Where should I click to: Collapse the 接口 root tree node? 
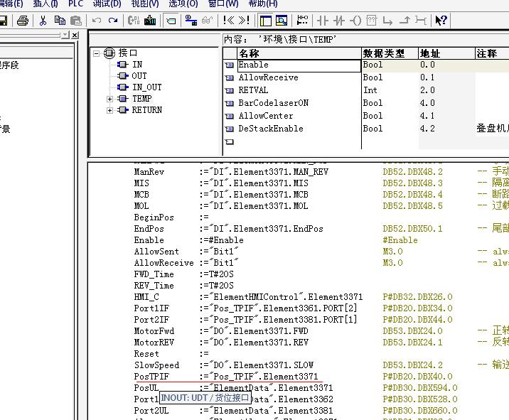click(x=96, y=53)
